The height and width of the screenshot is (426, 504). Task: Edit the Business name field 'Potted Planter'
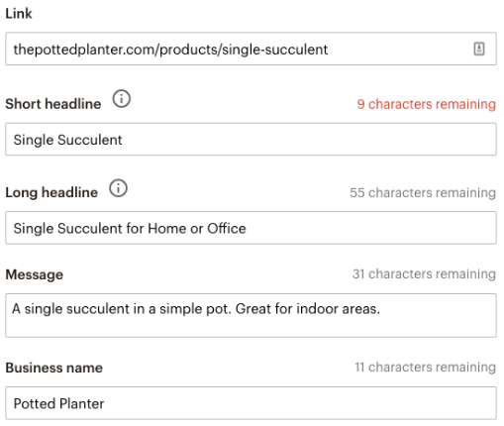(x=251, y=403)
